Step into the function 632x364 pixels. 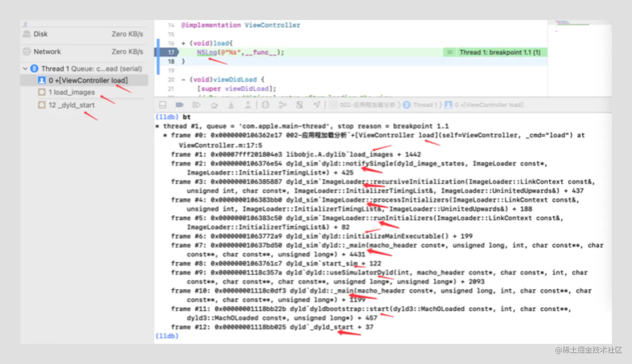[231, 105]
